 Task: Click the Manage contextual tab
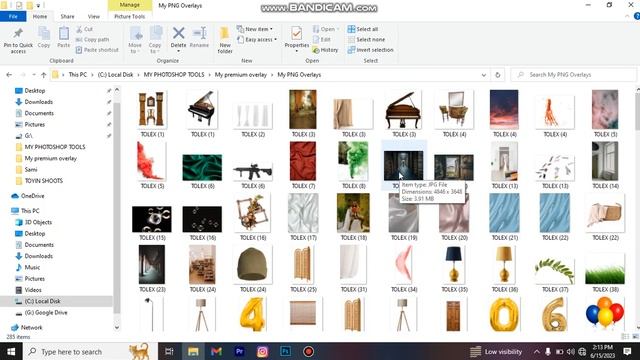coord(129,5)
